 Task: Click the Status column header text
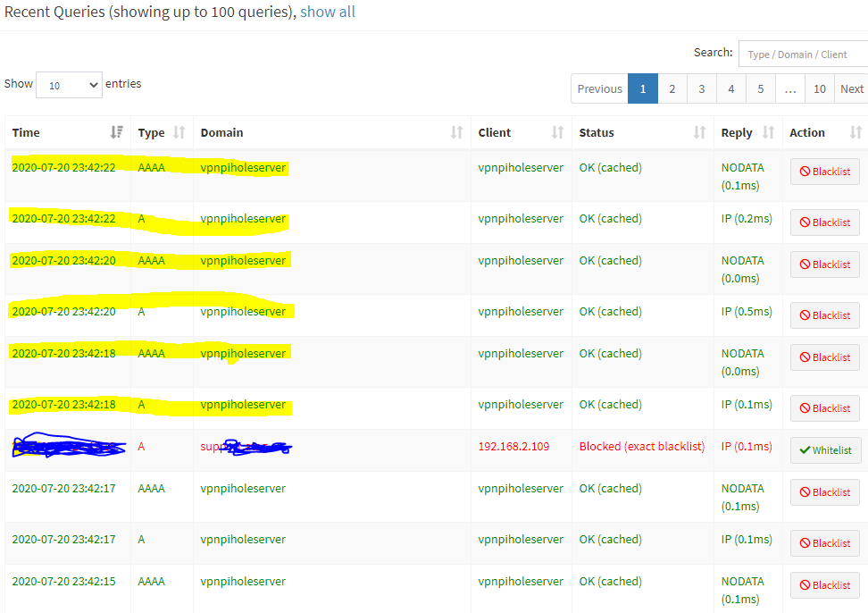[597, 133]
